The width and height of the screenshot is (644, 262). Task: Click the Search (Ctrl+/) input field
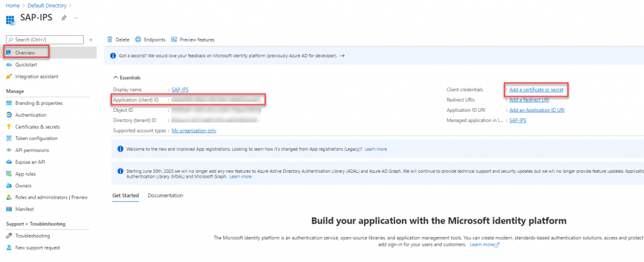(x=45, y=40)
